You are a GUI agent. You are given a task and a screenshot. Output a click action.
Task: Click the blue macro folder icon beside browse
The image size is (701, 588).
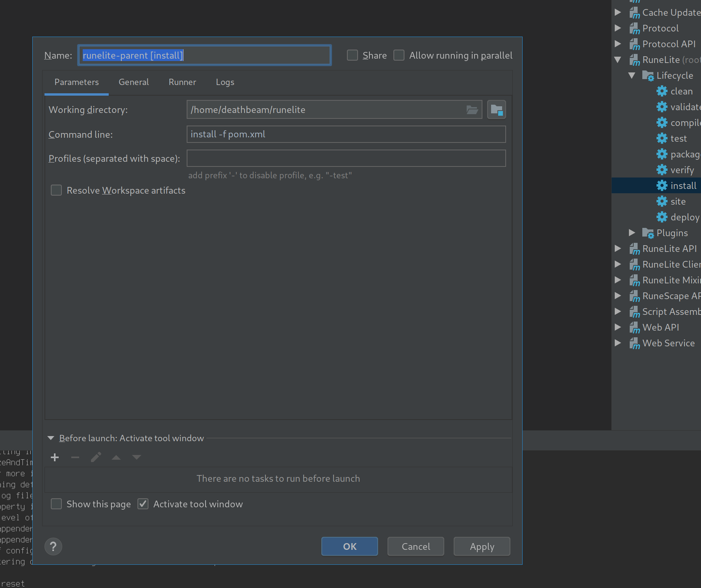pyautogui.click(x=496, y=109)
